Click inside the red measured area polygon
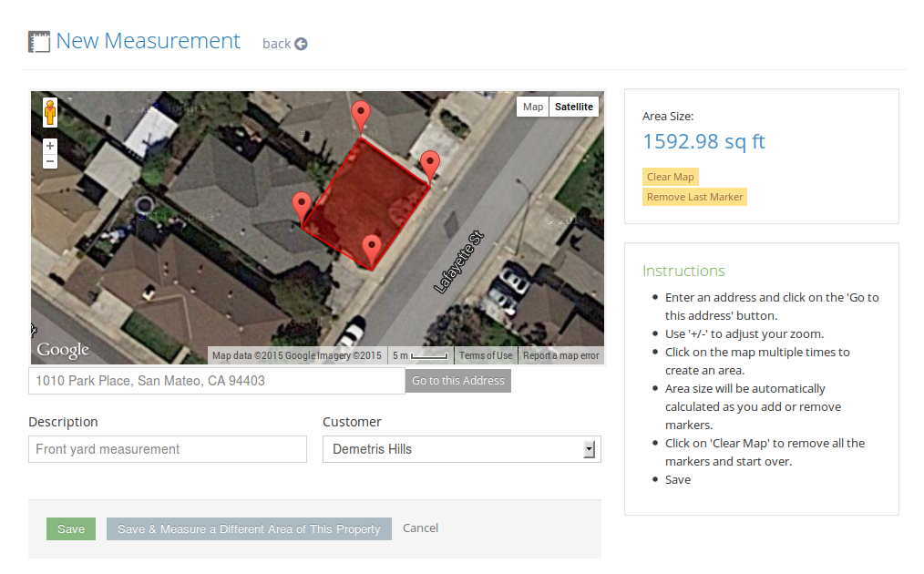 (366, 203)
